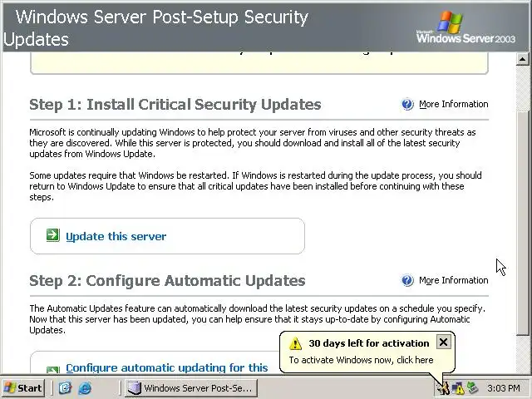Open More Information link for Step 2
The image size is (532, 399).
point(453,280)
